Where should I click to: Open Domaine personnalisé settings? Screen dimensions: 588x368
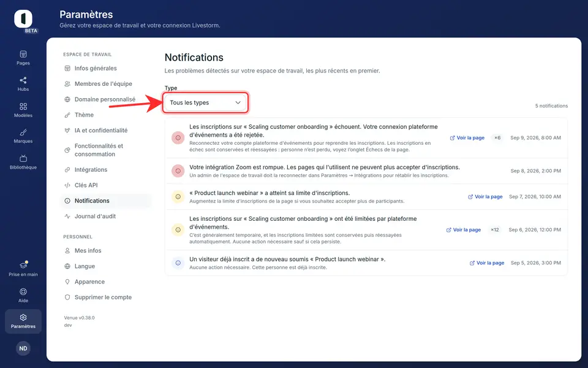[105, 99]
